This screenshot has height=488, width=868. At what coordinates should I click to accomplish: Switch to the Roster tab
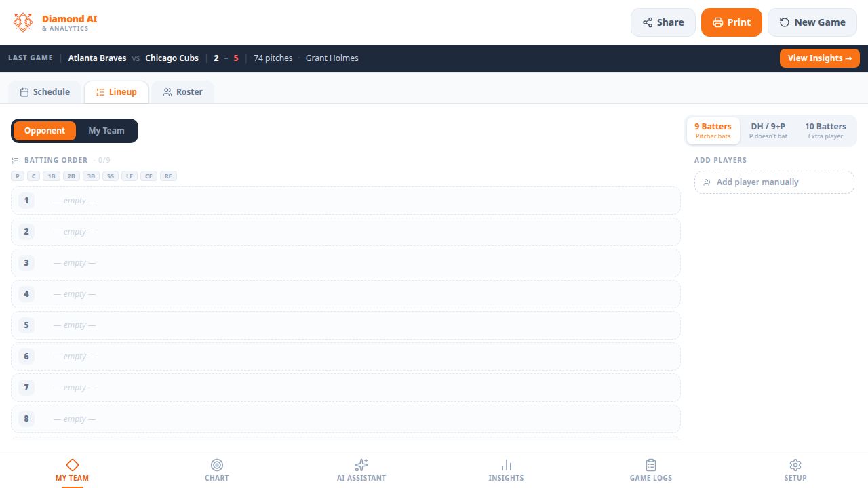click(182, 92)
